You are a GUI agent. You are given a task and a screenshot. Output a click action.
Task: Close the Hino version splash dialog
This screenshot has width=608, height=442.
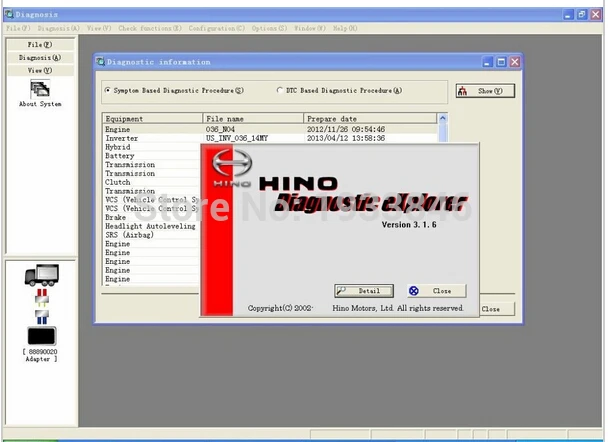tap(437, 291)
